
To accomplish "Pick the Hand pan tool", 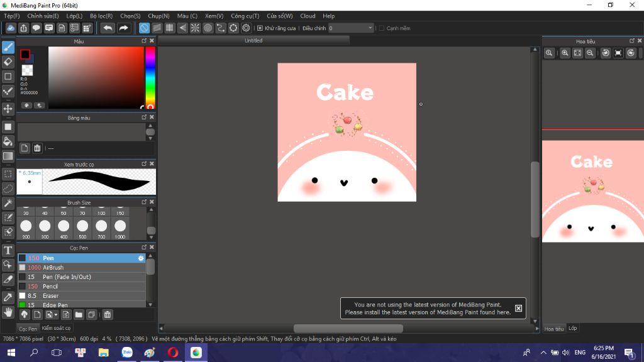I will click(8, 312).
